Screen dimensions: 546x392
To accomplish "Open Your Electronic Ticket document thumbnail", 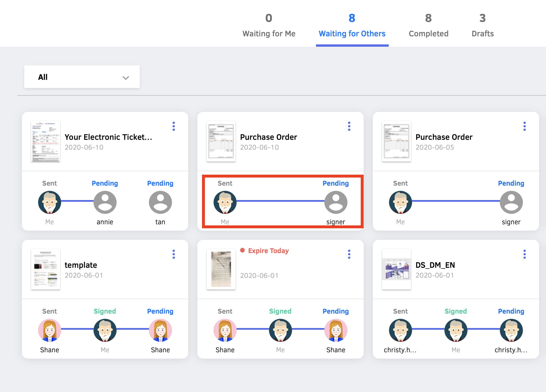I will 46,142.
